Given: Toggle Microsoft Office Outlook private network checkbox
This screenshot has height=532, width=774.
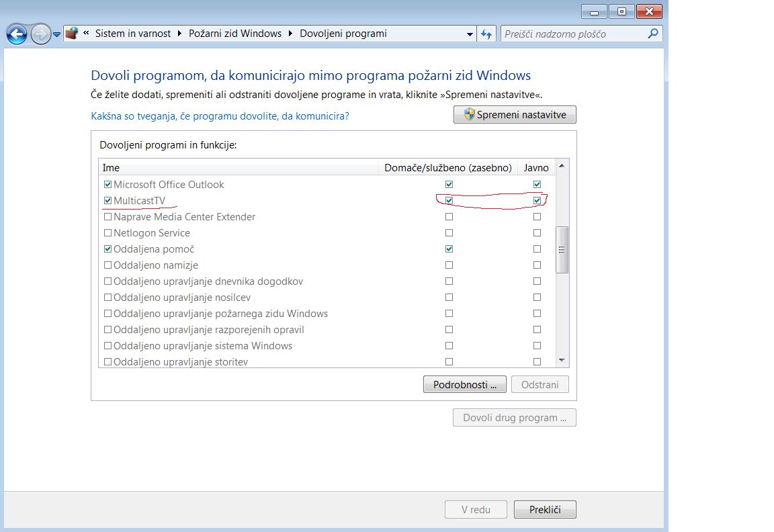Looking at the screenshot, I should 449,185.
